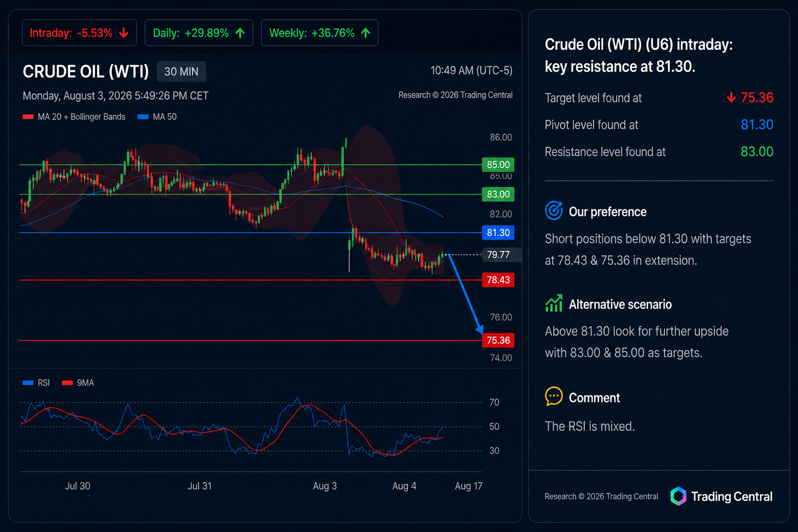The width and height of the screenshot is (798, 532).
Task: Click the red down arrow in Intraday badge
Action: pos(124,33)
